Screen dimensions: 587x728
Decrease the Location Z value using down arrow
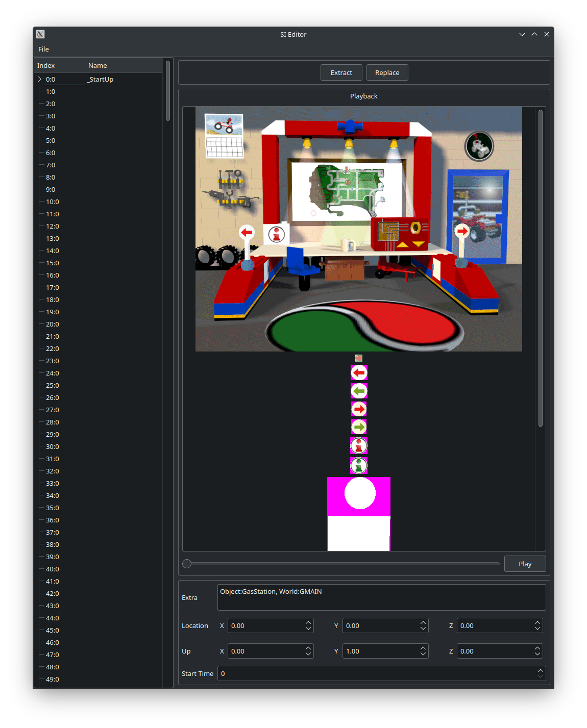tap(537, 629)
